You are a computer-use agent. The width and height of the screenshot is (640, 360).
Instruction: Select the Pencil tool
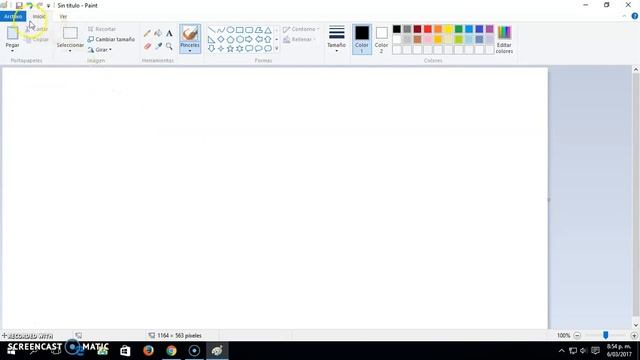[147, 33]
